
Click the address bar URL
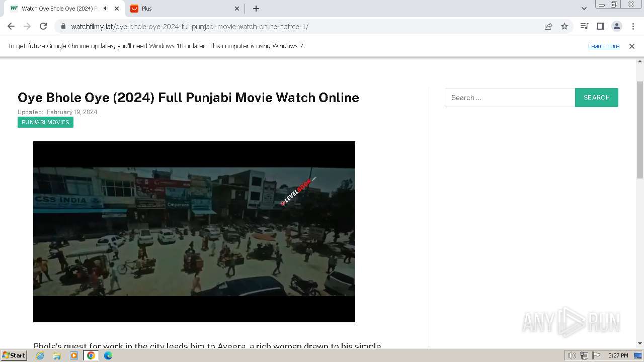click(190, 26)
